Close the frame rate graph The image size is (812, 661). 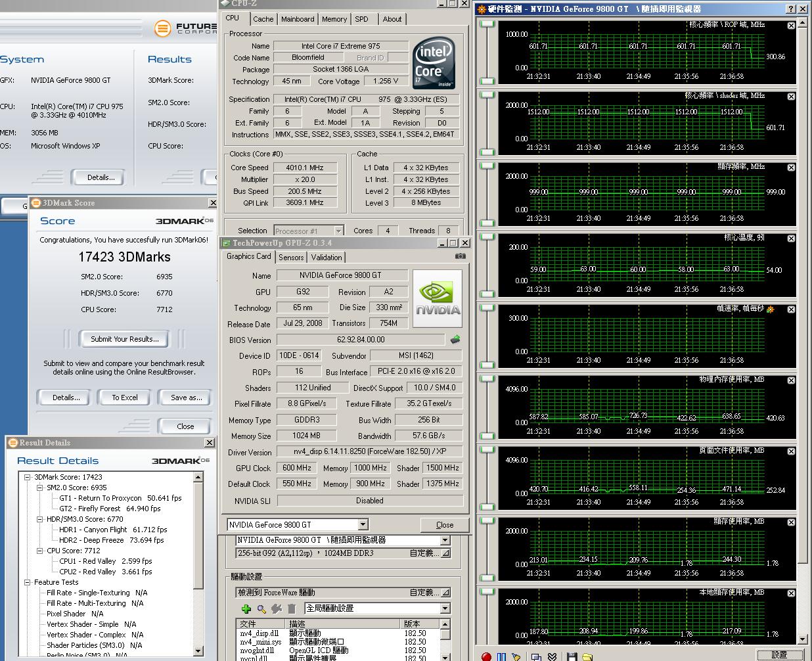791,309
